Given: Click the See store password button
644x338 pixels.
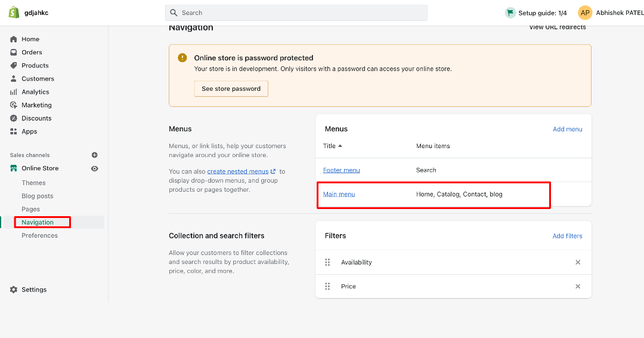Looking at the screenshot, I should [231, 88].
